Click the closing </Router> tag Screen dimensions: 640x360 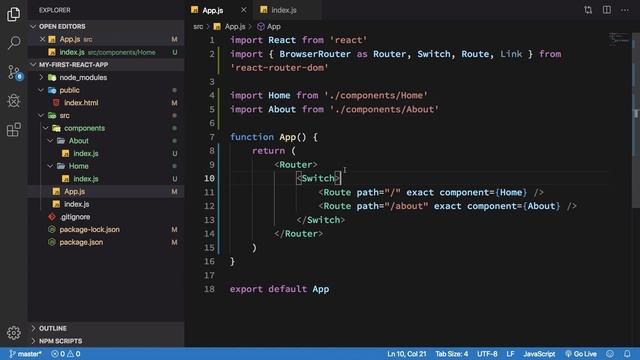pos(298,233)
